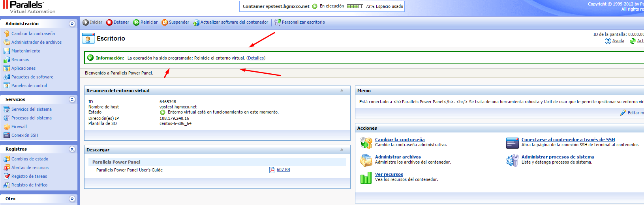Image resolution: width=644 pixels, height=205 pixels.
Task: Collapse the Administración section
Action: tap(72, 24)
